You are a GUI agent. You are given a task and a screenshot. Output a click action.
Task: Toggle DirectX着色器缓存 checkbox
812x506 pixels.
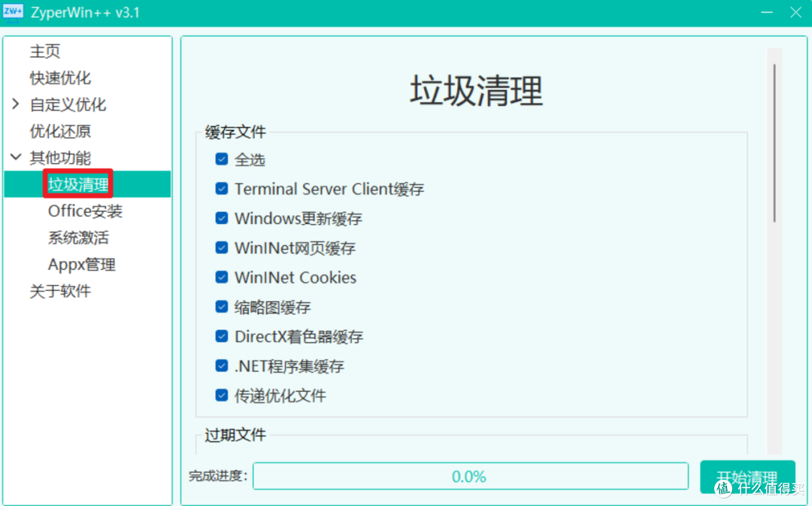pyautogui.click(x=222, y=336)
